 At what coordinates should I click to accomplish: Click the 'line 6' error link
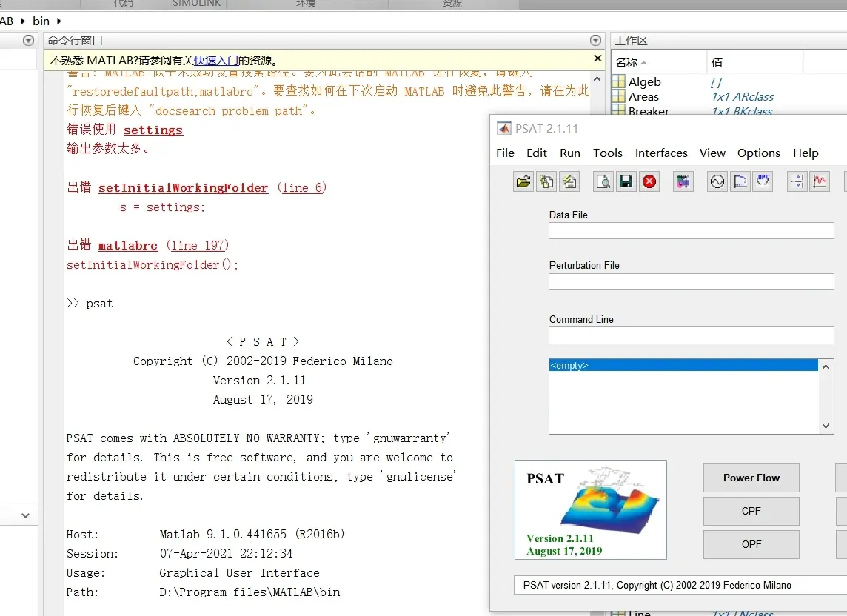[302, 187]
